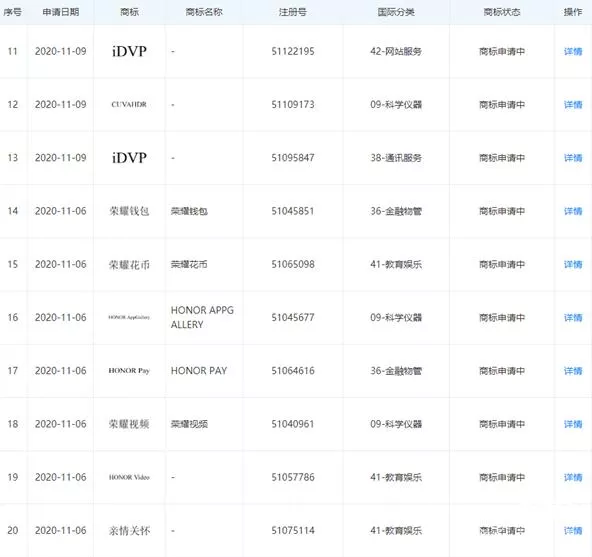Click 36-金融物管 cell in row 17
Image resolution: width=592 pixels, height=557 pixels.
click(x=396, y=371)
